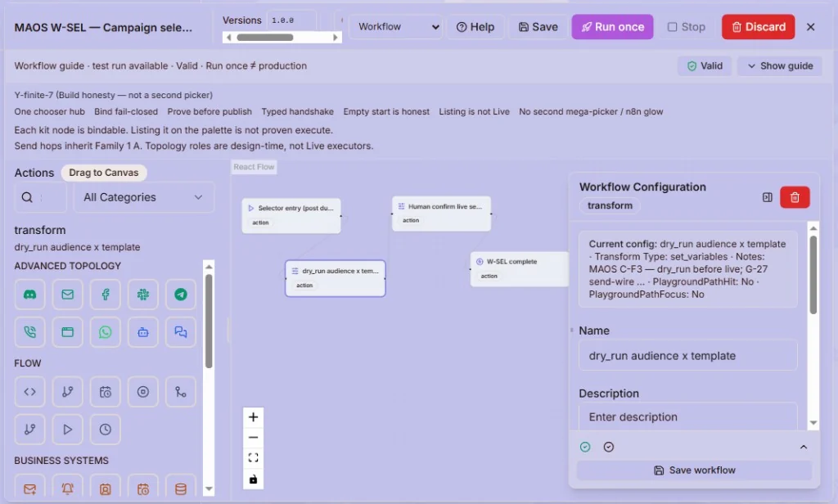This screenshot has height=504, width=838.
Task: Add the phone call action node
Action: click(x=30, y=332)
